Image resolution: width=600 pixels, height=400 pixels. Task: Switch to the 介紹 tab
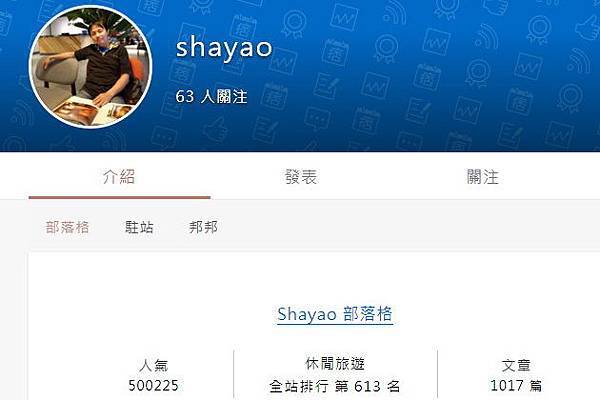[x=119, y=177]
